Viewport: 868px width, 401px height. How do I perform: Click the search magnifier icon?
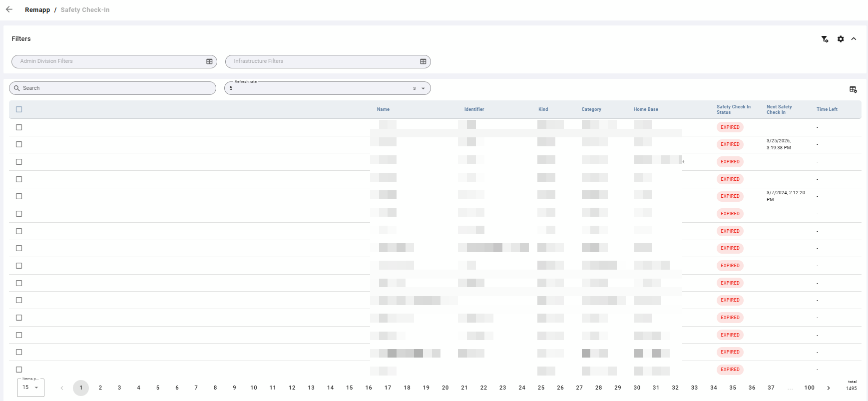point(17,88)
